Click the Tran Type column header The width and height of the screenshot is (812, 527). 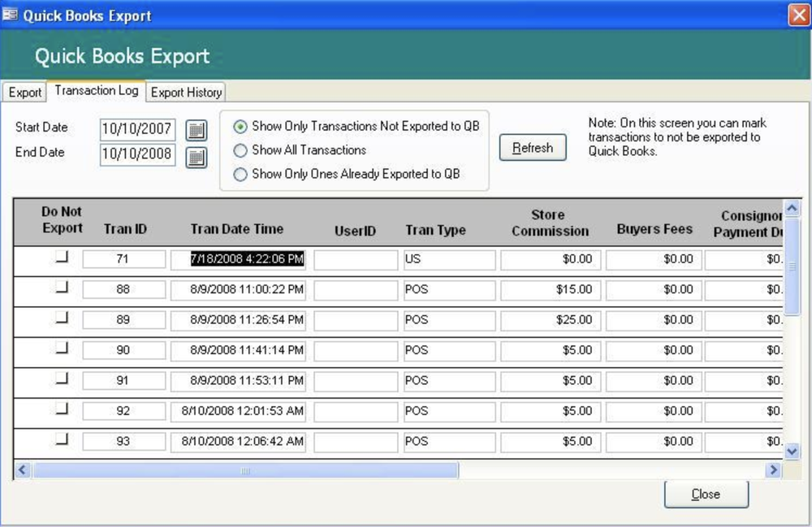[435, 230]
